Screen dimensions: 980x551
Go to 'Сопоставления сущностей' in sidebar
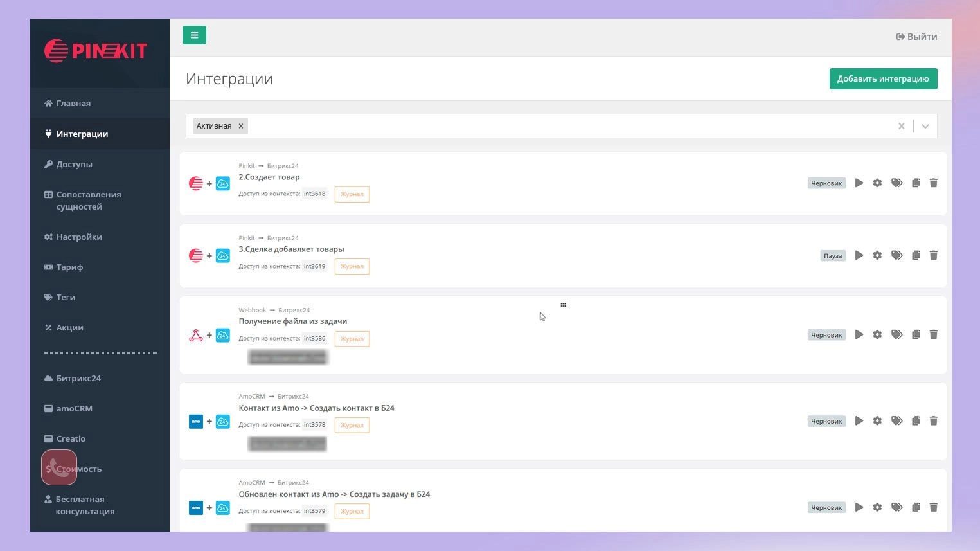pos(88,201)
